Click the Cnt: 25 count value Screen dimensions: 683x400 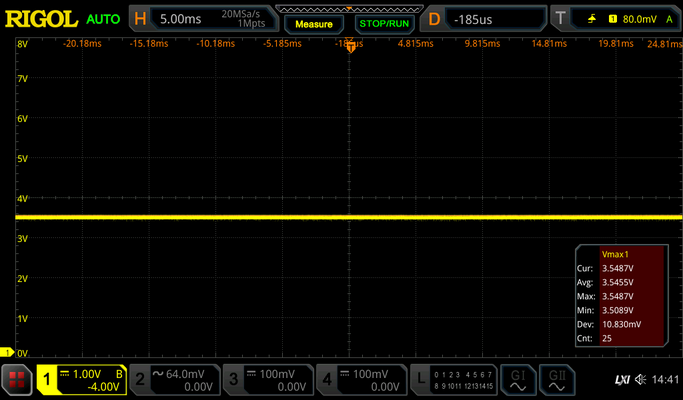pos(607,338)
